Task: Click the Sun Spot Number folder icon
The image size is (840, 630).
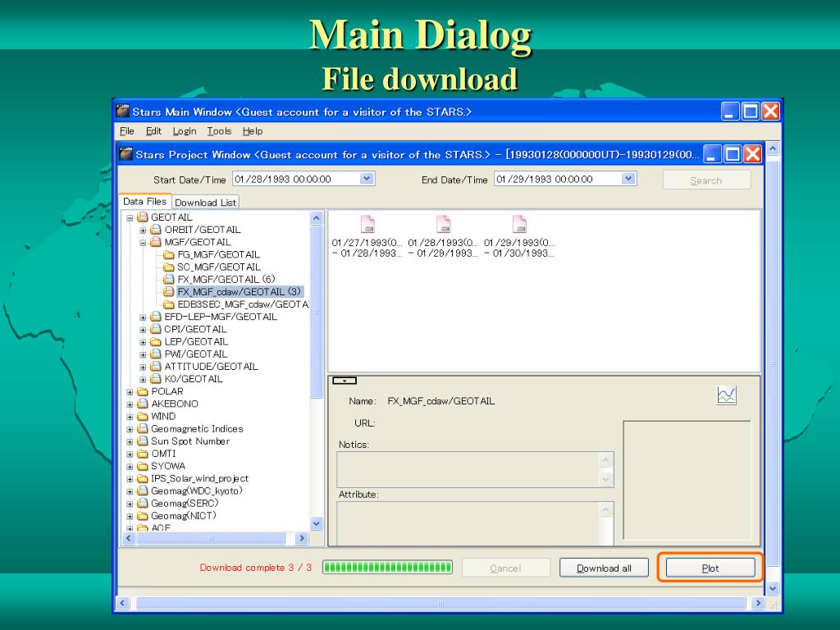Action: point(143,441)
